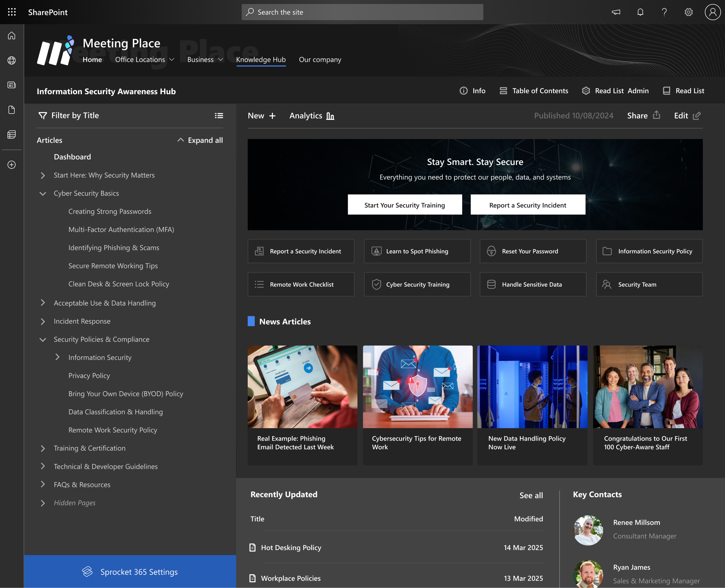Click the Meeting Place site logo
Image resolution: width=725 pixels, height=588 pixels.
55,50
